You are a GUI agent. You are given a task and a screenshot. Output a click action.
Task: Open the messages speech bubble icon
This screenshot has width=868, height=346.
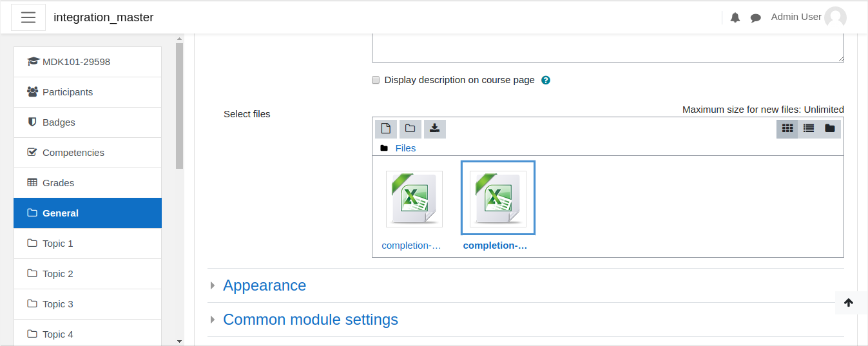[756, 18]
